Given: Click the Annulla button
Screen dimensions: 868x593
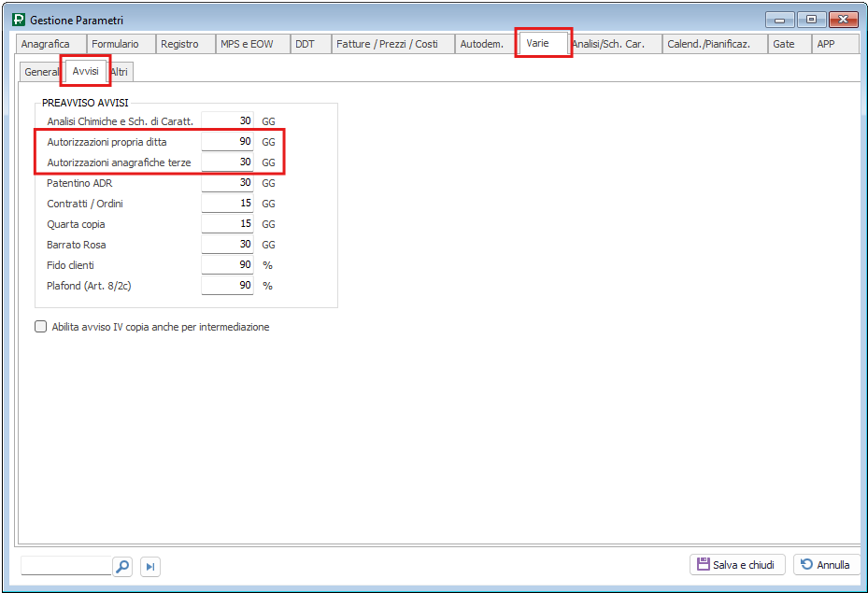Looking at the screenshot, I should coord(827,565).
